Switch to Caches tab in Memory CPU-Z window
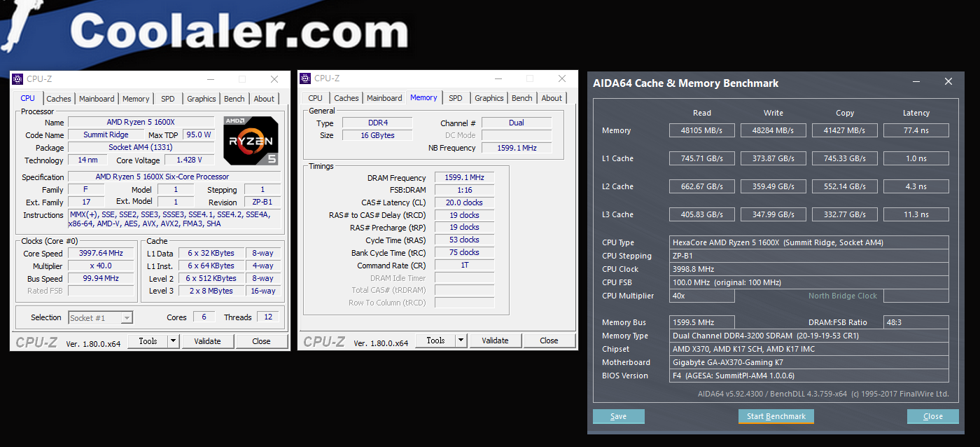 click(346, 98)
